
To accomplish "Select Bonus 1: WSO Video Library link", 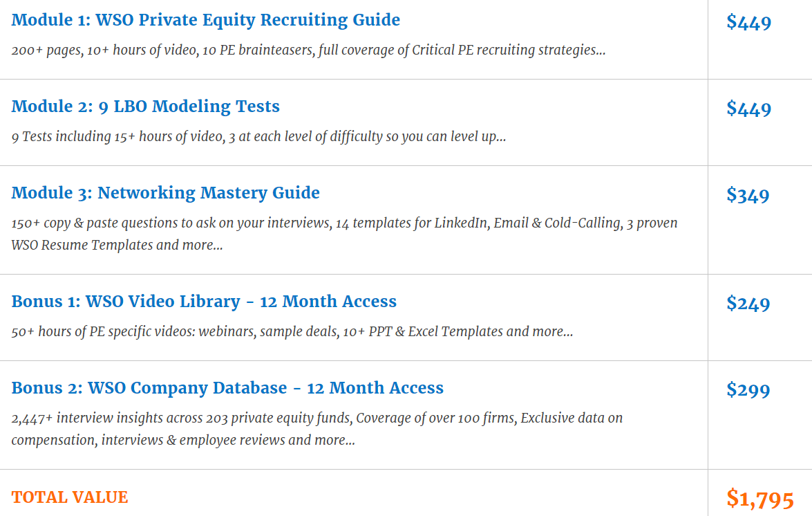I will click(204, 302).
